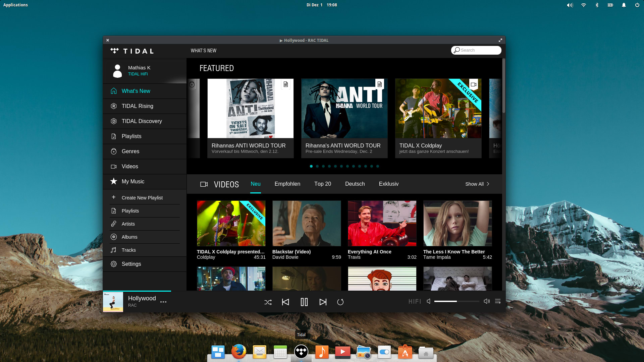This screenshot has width=644, height=362.
Task: Click the TIDAL Rising icon
Action: tap(114, 106)
